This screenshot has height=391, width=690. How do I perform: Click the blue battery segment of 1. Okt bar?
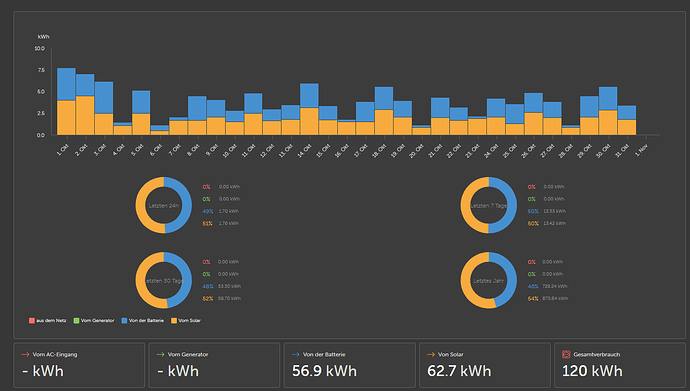point(66,84)
